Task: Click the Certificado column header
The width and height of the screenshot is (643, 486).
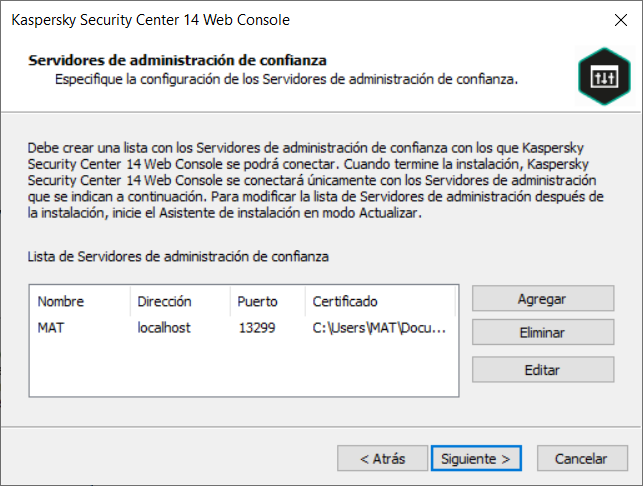Action: tap(345, 301)
